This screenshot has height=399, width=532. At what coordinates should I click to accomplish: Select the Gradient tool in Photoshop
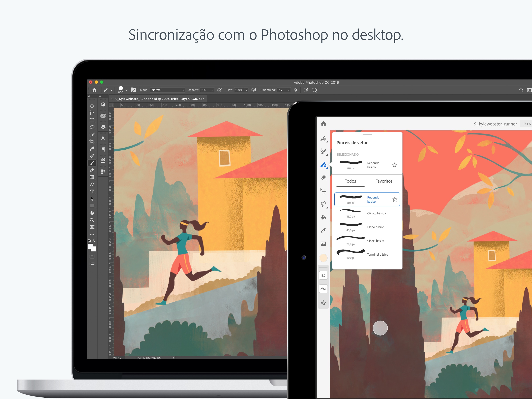(x=92, y=177)
